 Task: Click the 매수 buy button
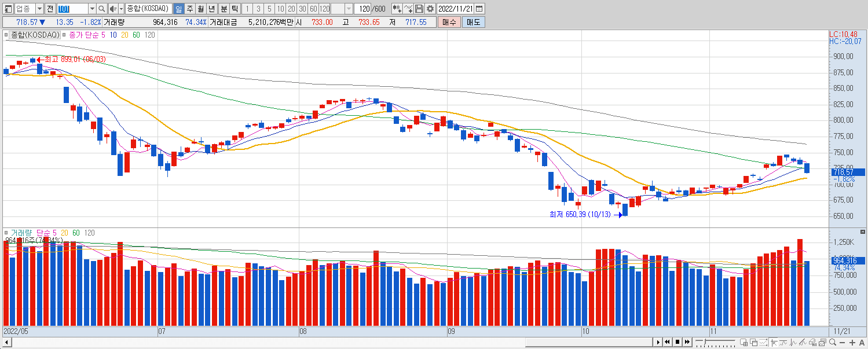coord(449,22)
